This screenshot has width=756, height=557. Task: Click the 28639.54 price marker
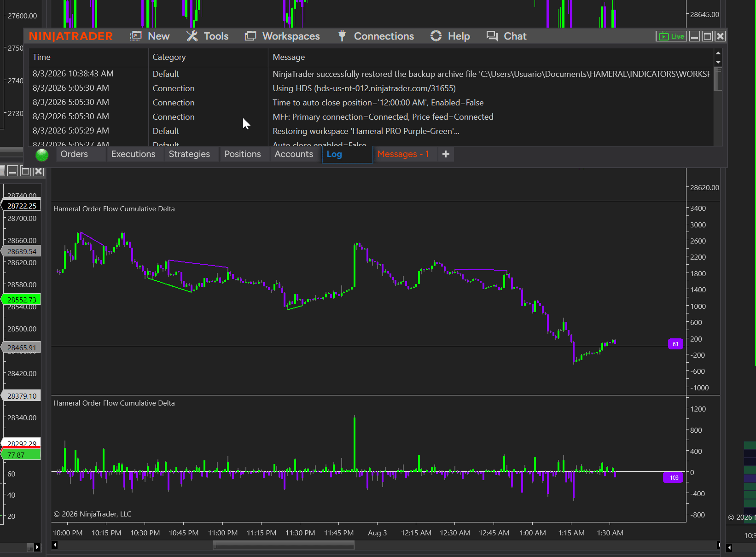pos(22,251)
